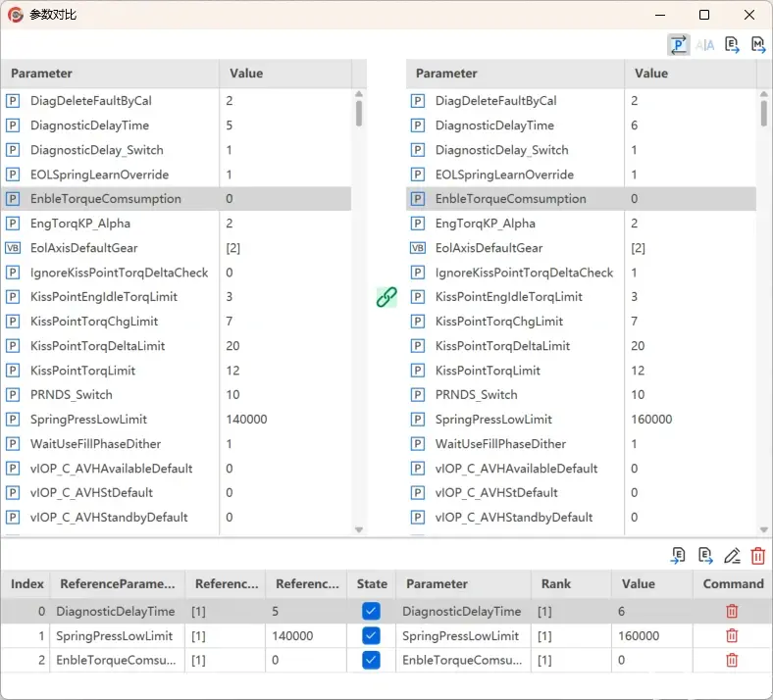
Task: Select left EngTorqKP_Alpha row
Action: 177,224
